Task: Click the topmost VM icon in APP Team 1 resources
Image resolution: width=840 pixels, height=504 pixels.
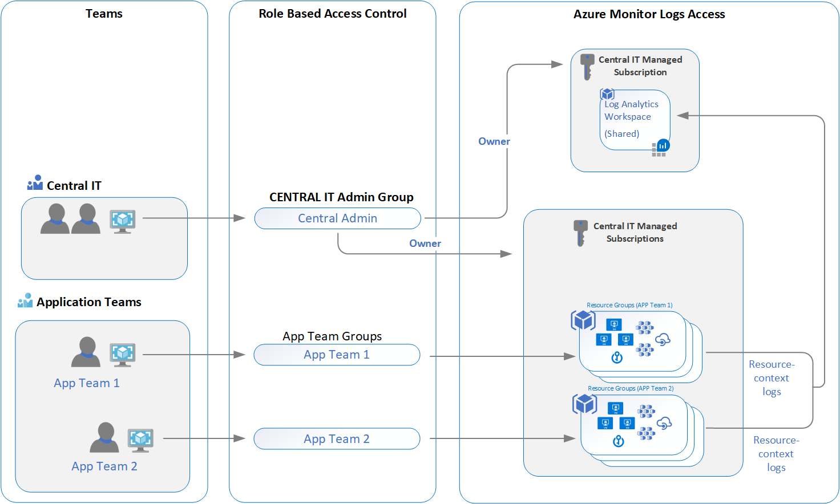Action: [614, 325]
